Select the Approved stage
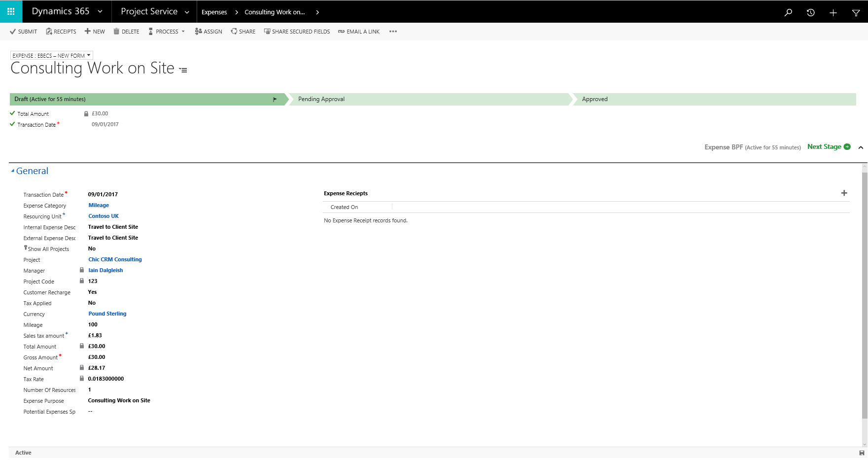 pyautogui.click(x=714, y=99)
